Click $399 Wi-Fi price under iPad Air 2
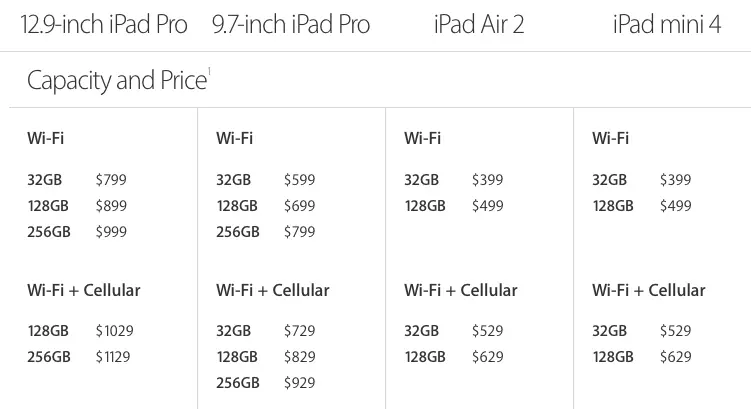The height and width of the screenshot is (409, 751). [488, 180]
